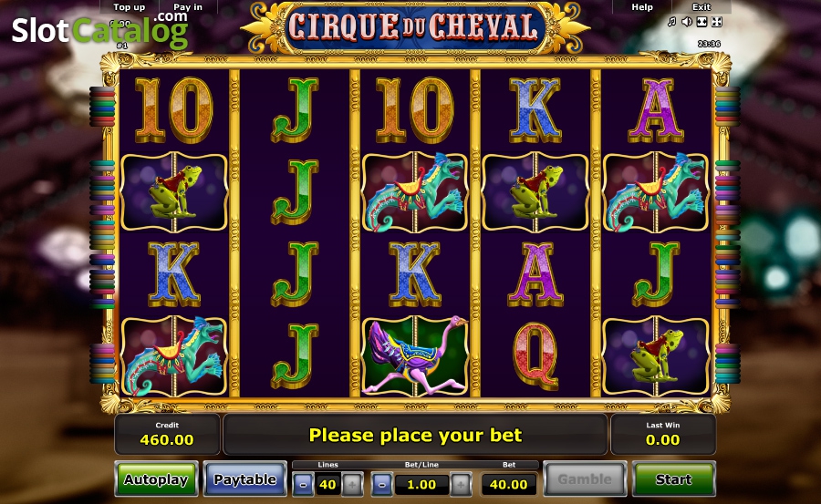Click the pink ostrich symbol on reel three
Screen dimensions: 821x504
tap(415, 355)
